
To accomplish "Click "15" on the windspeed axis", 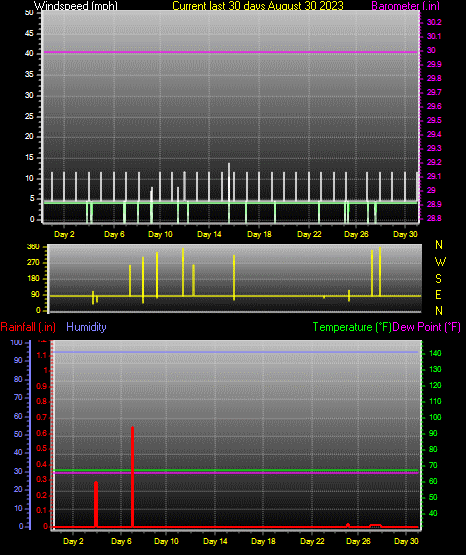I will coord(29,158).
